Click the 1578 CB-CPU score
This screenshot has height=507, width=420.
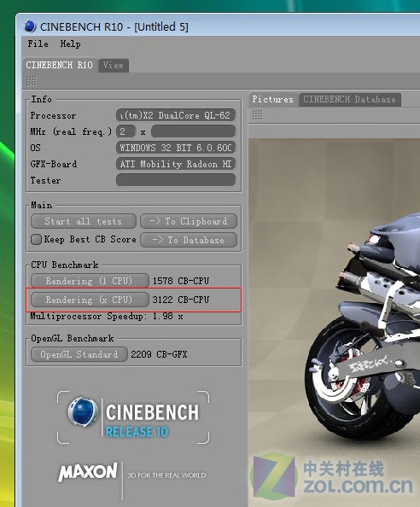pyautogui.click(x=181, y=281)
